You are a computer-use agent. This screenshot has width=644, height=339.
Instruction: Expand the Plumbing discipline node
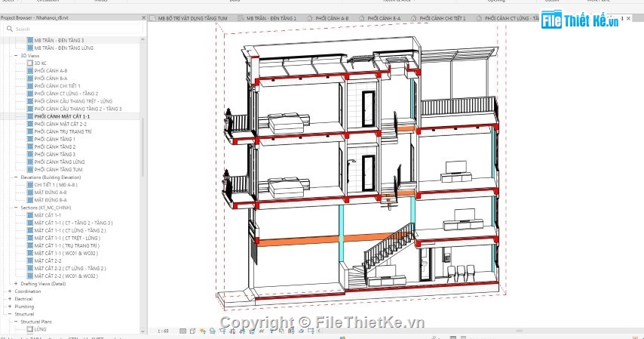(10, 307)
